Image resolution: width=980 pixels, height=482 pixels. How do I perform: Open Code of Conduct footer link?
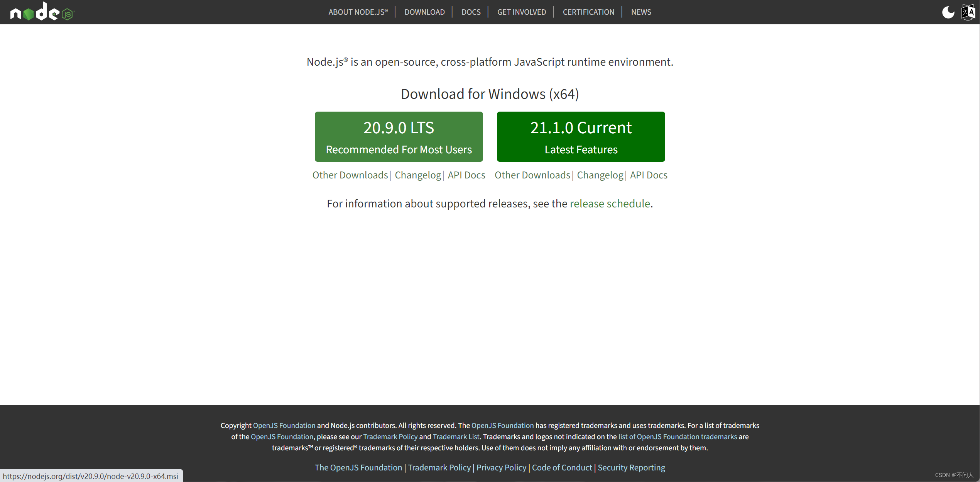coord(561,467)
